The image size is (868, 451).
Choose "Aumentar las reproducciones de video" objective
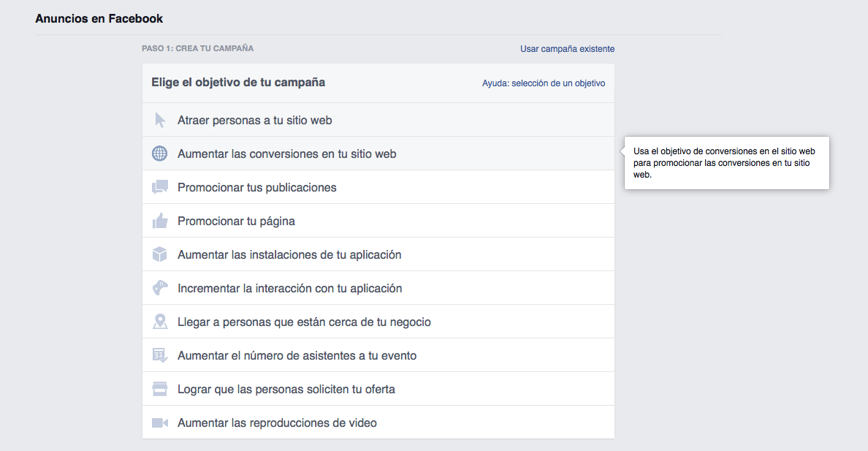(x=378, y=422)
